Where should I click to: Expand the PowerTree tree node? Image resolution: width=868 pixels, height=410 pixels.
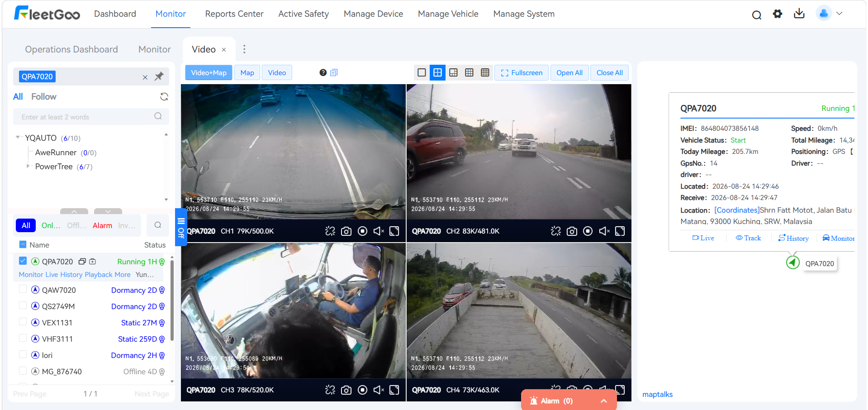pyautogui.click(x=28, y=166)
